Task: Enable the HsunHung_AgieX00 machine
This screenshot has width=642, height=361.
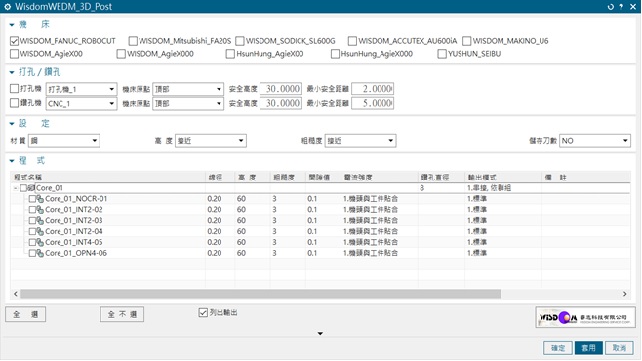Action: pos(230,54)
